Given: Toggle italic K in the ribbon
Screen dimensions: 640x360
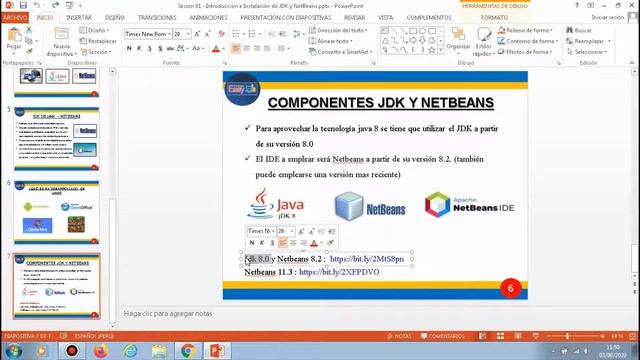Looking at the screenshot, I should pos(139,49).
